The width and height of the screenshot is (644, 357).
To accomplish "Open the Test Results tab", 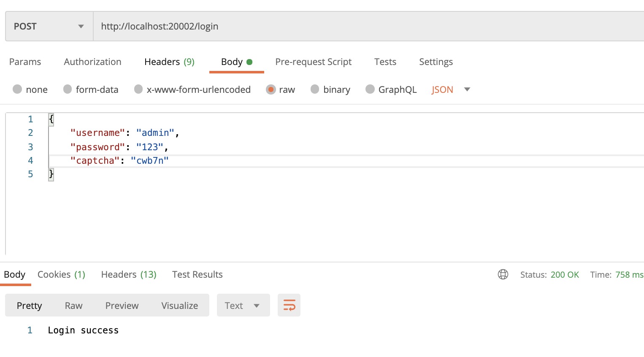I will pos(198,275).
